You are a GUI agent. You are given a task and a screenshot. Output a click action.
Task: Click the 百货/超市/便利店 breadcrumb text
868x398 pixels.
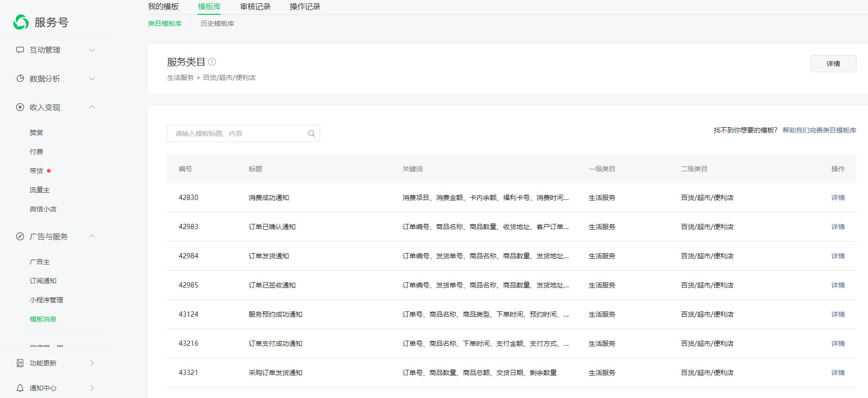[229, 77]
